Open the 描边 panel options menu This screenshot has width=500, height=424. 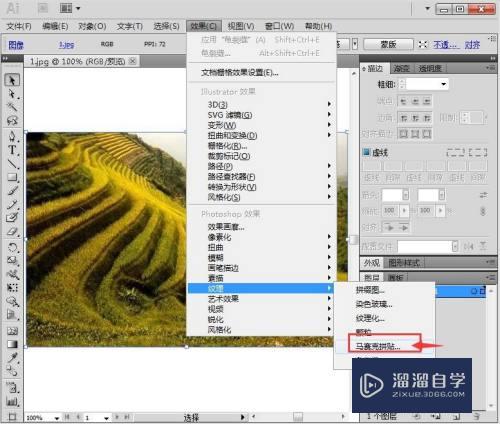tap(490, 68)
